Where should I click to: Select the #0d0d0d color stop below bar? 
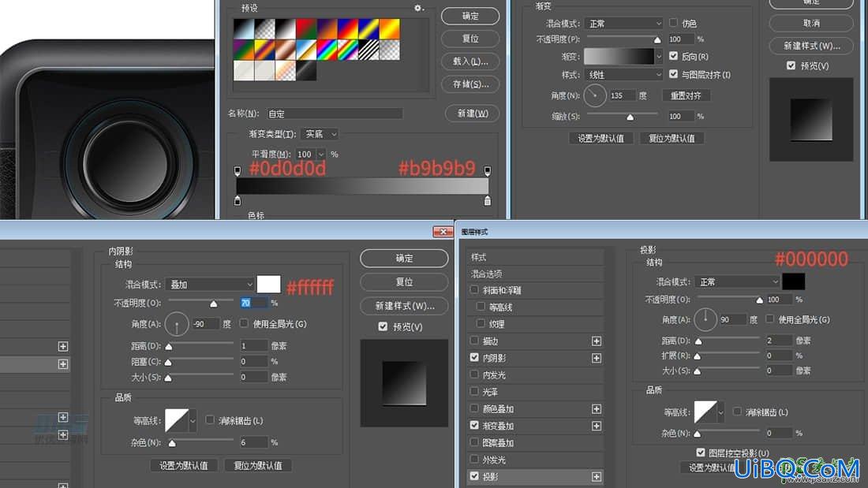click(238, 200)
